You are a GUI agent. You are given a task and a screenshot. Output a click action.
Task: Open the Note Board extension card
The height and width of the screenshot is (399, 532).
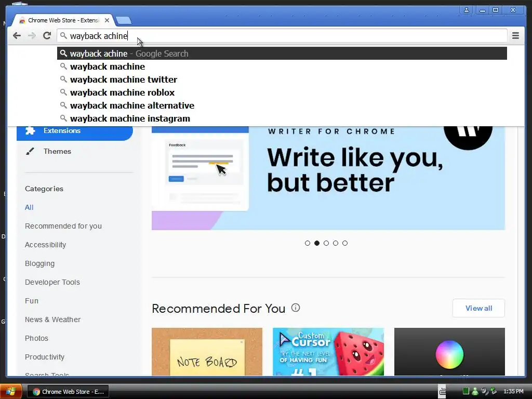(207, 352)
